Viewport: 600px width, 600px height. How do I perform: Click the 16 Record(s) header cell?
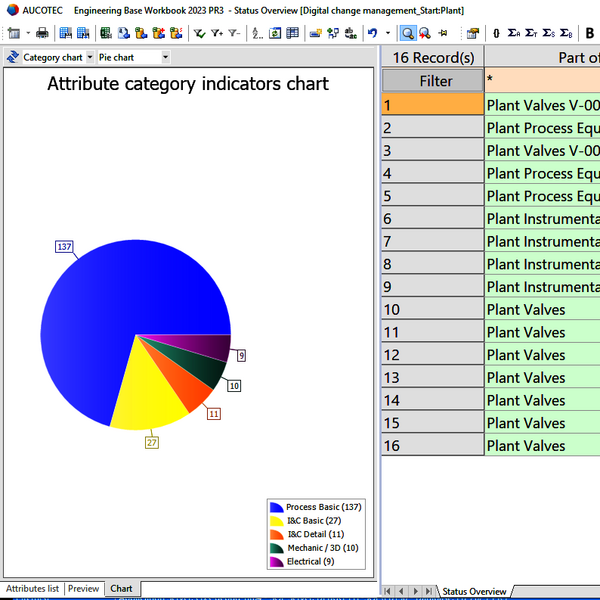click(x=433, y=57)
